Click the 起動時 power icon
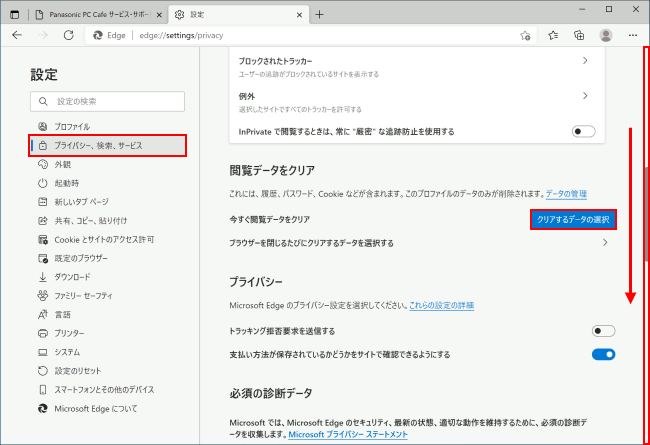The height and width of the screenshot is (445, 650). (43, 183)
